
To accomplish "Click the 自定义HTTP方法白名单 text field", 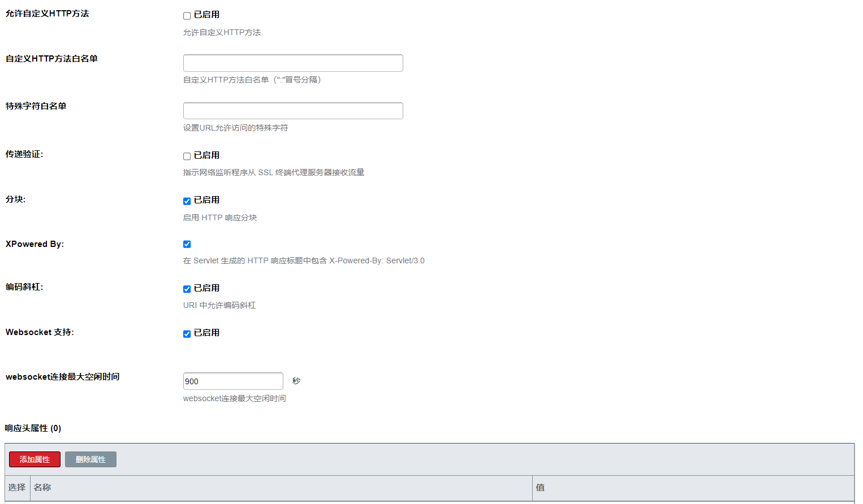I will click(293, 63).
